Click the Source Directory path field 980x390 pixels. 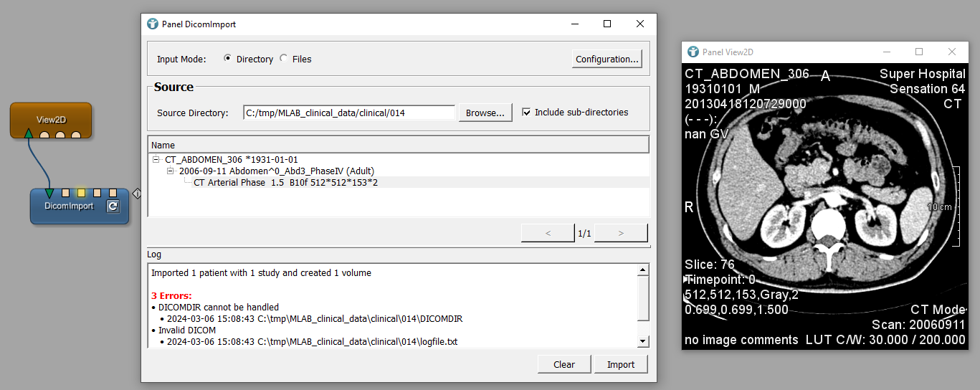pyautogui.click(x=348, y=113)
